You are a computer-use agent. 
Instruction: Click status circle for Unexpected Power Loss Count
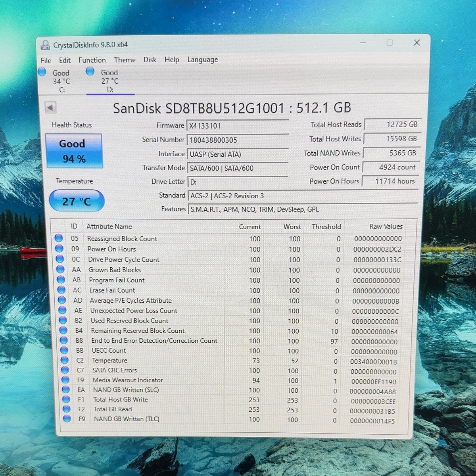point(62,310)
